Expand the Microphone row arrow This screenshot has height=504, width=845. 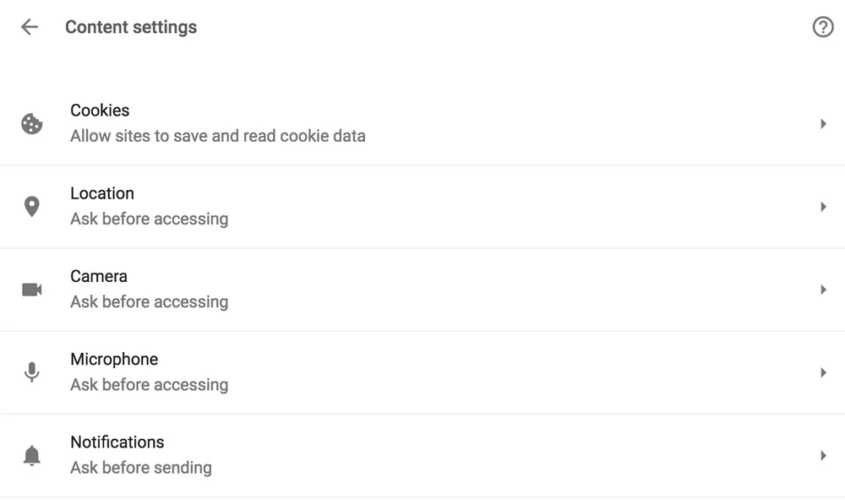coord(823,372)
